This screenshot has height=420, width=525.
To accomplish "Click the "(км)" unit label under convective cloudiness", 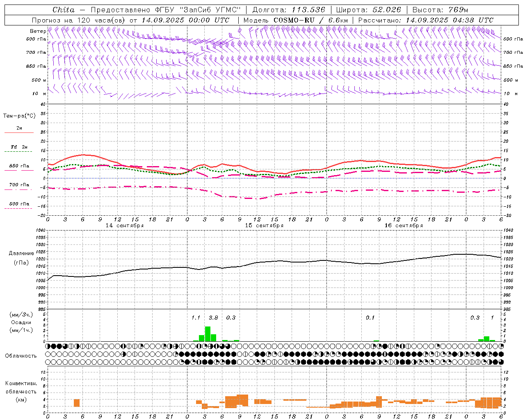I will (x=21, y=399).
